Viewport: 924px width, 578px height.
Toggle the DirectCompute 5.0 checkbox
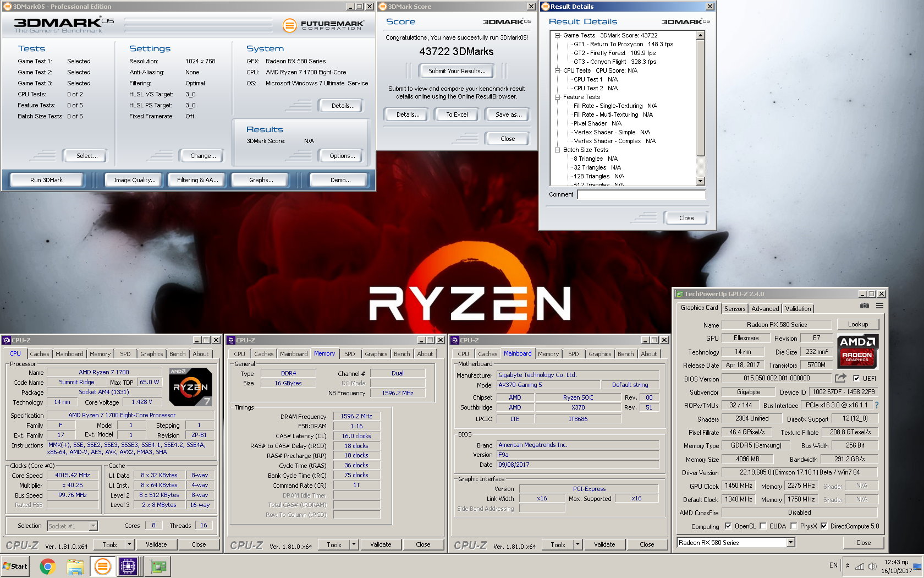click(824, 526)
